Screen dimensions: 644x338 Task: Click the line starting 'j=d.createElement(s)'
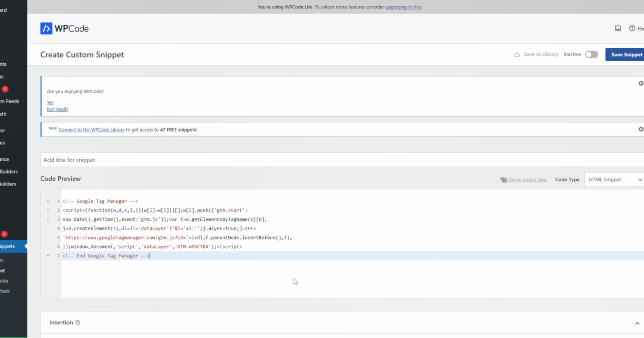(159, 229)
